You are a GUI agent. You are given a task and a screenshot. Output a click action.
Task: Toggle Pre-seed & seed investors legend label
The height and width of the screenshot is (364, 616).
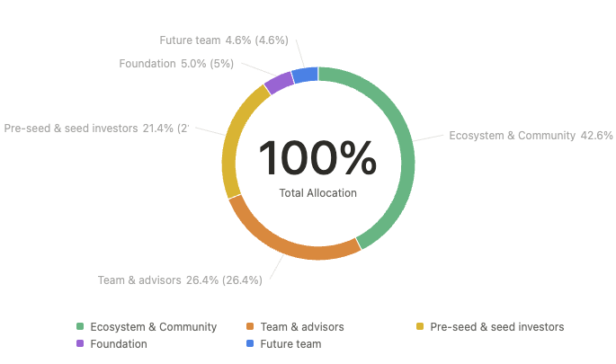[497, 327]
